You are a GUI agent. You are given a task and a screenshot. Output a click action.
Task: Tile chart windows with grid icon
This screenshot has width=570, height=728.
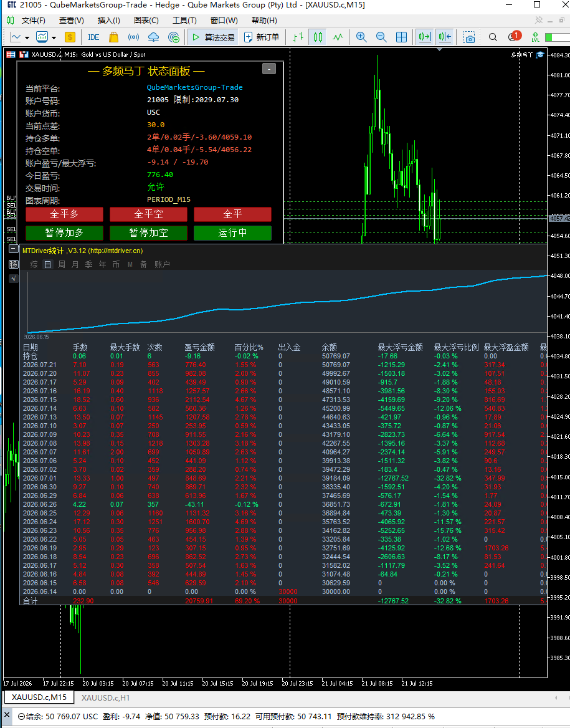pyautogui.click(x=402, y=37)
